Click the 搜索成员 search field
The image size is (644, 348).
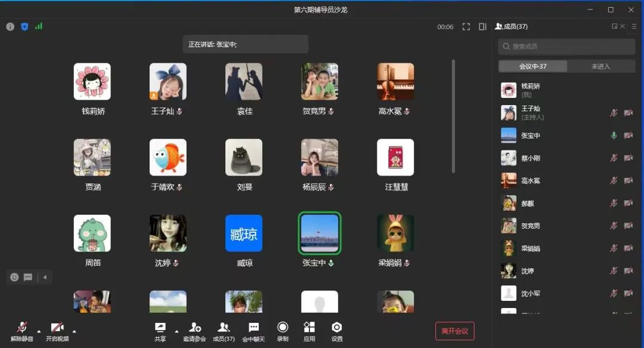(x=566, y=47)
